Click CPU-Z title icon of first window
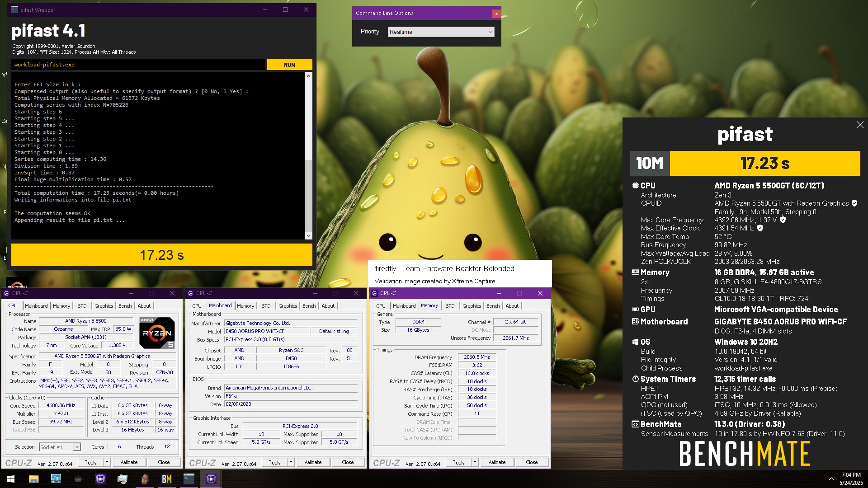 click(7, 293)
